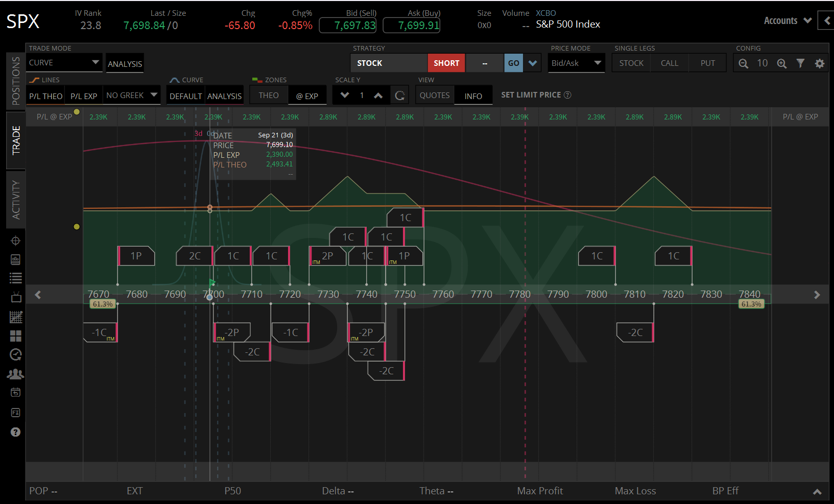The image size is (834, 504).
Task: Click the strategy "--" quantity field
Action: pos(485,63)
